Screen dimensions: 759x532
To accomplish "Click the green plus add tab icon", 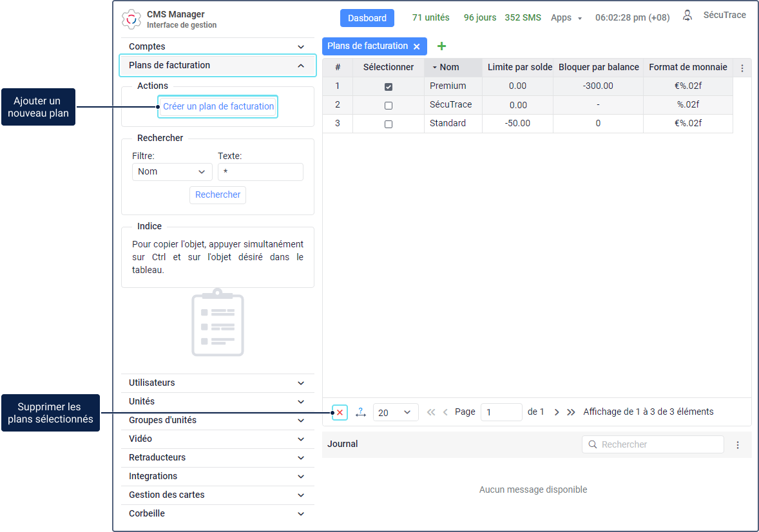I will [441, 46].
